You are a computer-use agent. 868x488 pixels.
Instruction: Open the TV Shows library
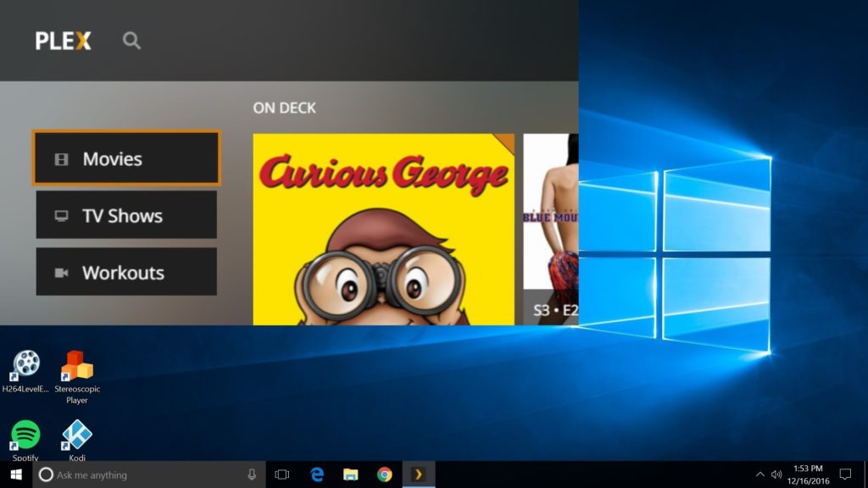[126, 215]
